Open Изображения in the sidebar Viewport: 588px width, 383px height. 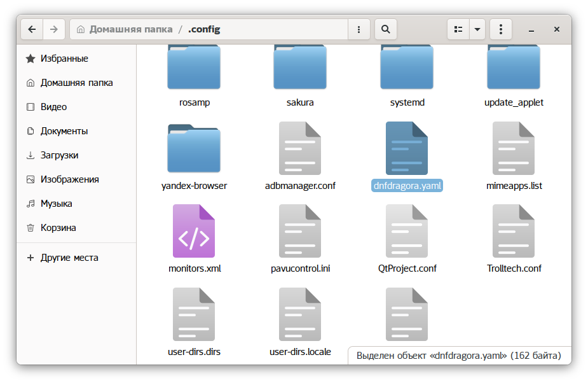click(76, 179)
